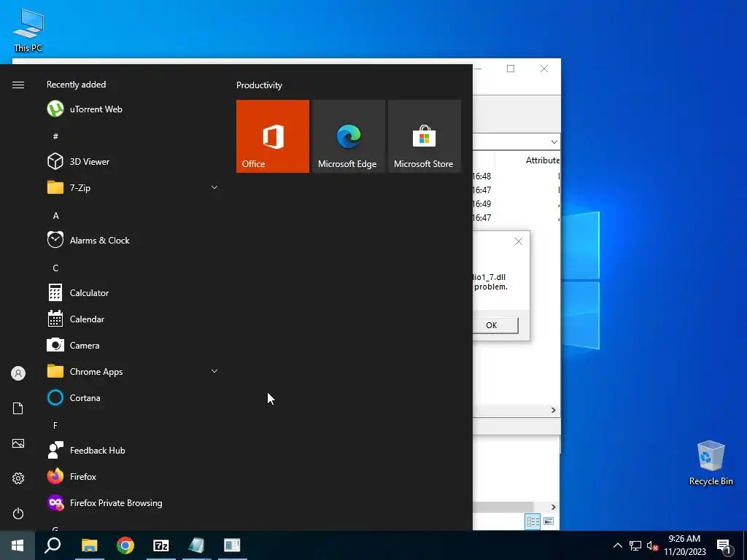
Task: Open the clock showing 9:26 AM
Action: click(x=684, y=545)
